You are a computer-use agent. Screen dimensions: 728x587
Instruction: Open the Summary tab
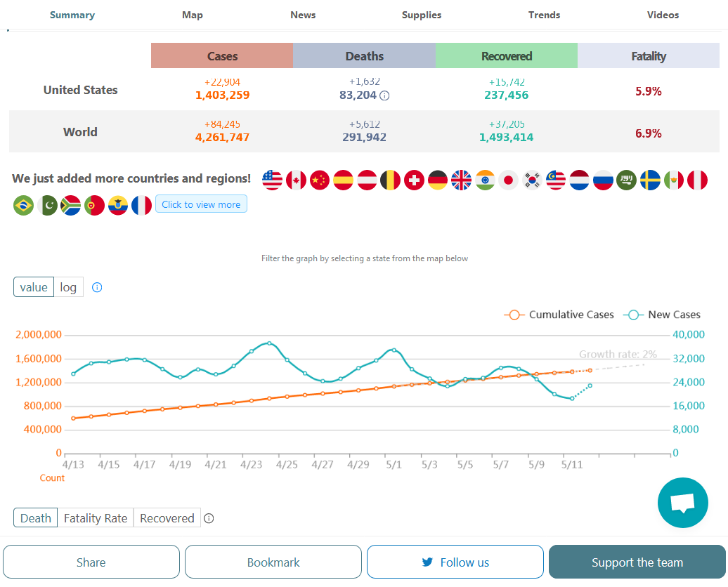click(72, 15)
